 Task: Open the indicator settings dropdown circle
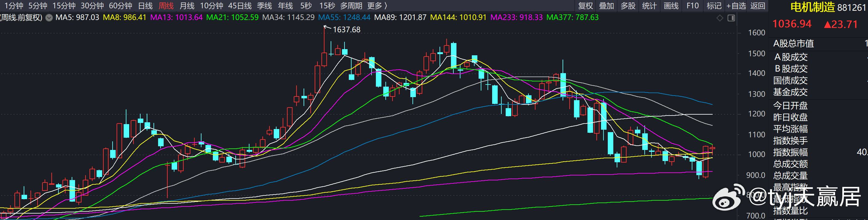click(x=49, y=18)
